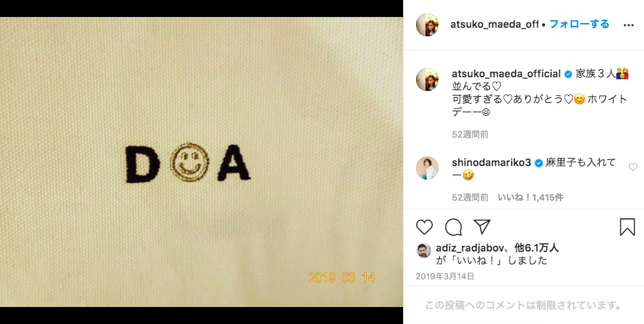Share the post via paper plane icon

[x=482, y=226]
